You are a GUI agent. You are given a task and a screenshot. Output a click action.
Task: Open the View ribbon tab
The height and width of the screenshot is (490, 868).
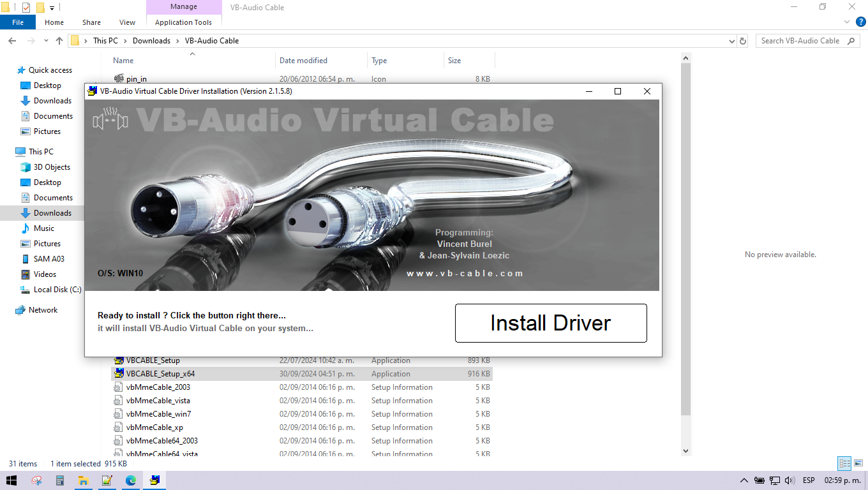click(x=127, y=22)
